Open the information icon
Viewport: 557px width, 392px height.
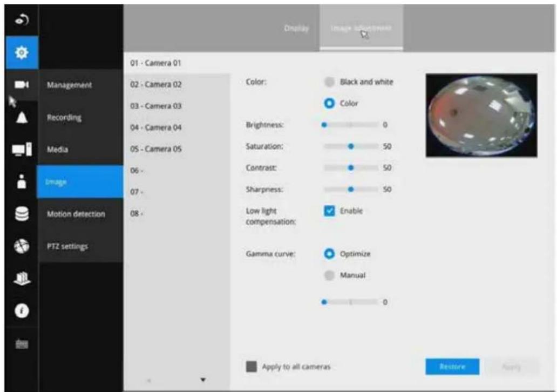[22, 310]
